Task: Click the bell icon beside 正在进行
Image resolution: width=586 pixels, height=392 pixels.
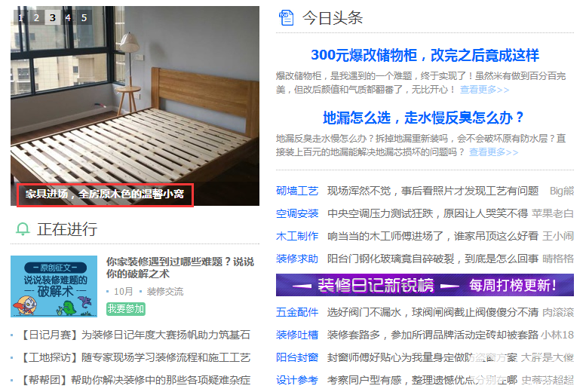Action: pyautogui.click(x=23, y=228)
